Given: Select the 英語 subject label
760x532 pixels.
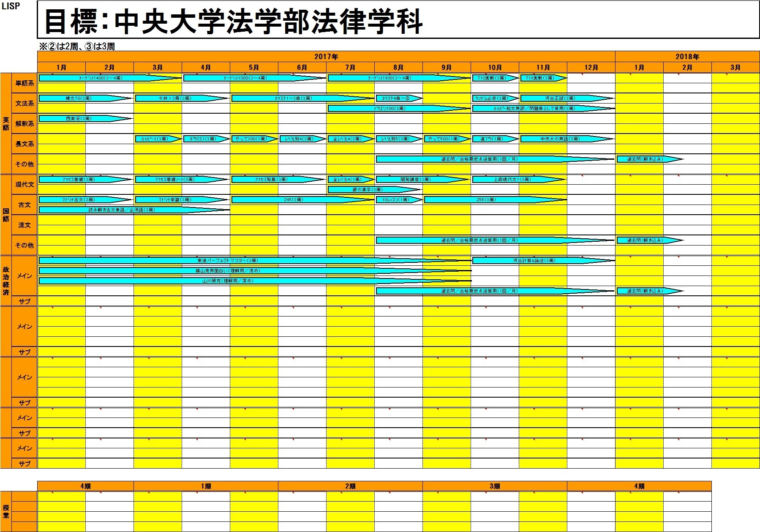Looking at the screenshot, I should (6, 123).
